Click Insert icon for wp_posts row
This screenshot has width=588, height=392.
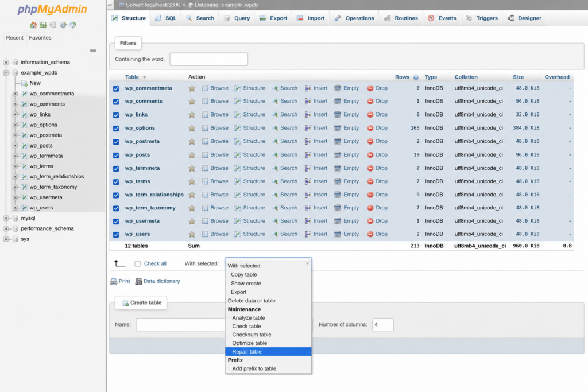click(x=308, y=155)
